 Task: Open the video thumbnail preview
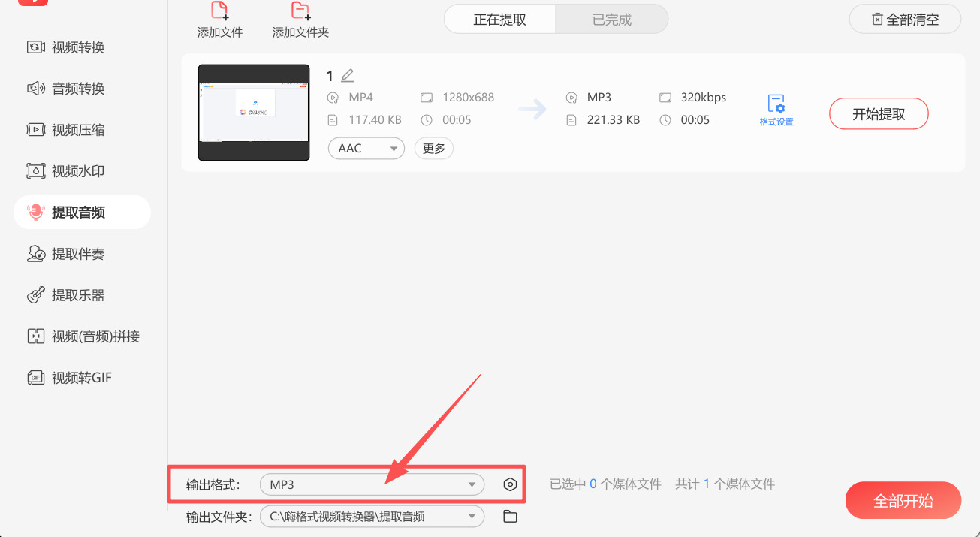(254, 113)
